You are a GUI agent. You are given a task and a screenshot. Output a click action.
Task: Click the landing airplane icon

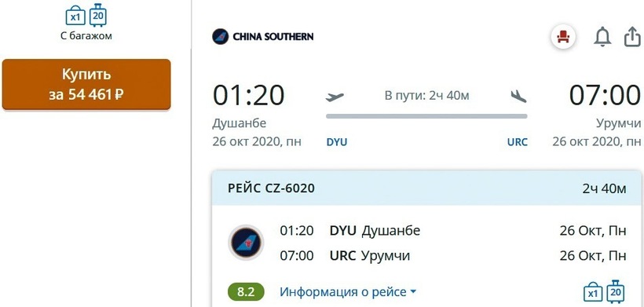pos(518,97)
